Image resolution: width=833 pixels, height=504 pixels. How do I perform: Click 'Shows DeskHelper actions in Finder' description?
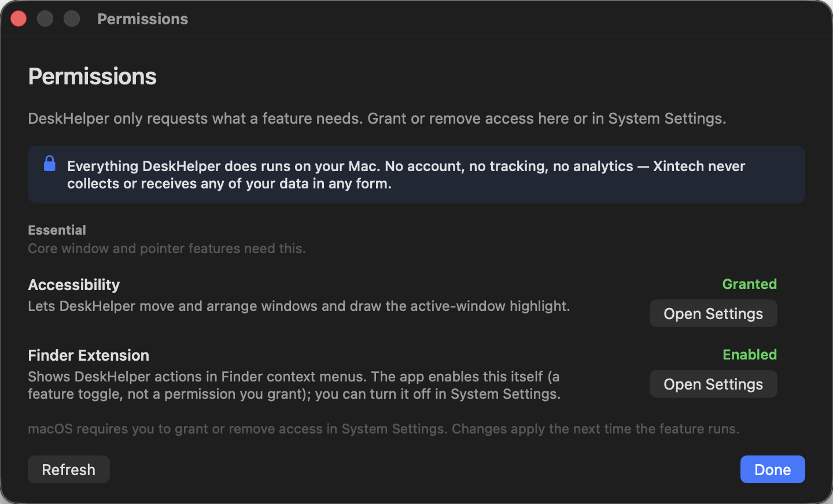(294, 385)
